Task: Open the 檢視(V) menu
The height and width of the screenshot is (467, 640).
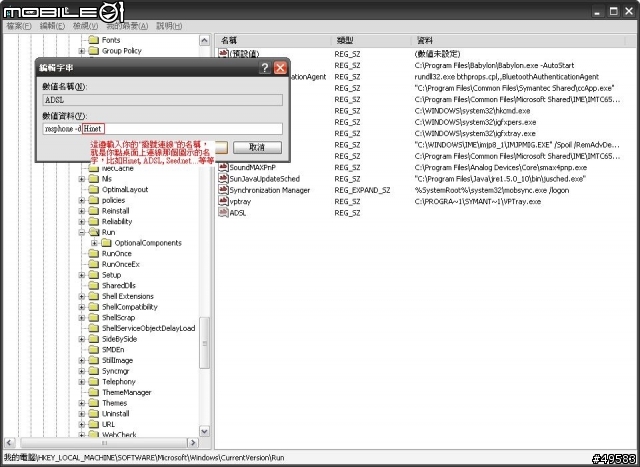Action: pos(85,26)
